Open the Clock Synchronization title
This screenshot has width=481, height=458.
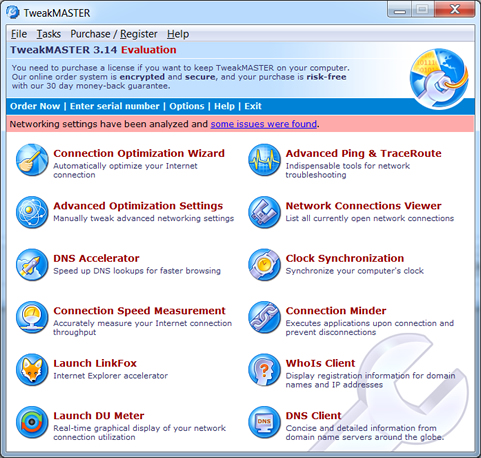[x=345, y=258]
